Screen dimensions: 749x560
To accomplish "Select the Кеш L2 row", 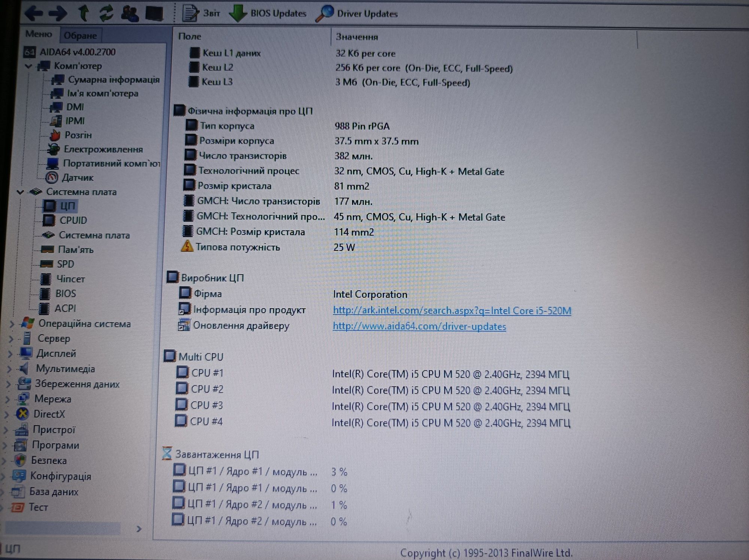I will (x=351, y=68).
